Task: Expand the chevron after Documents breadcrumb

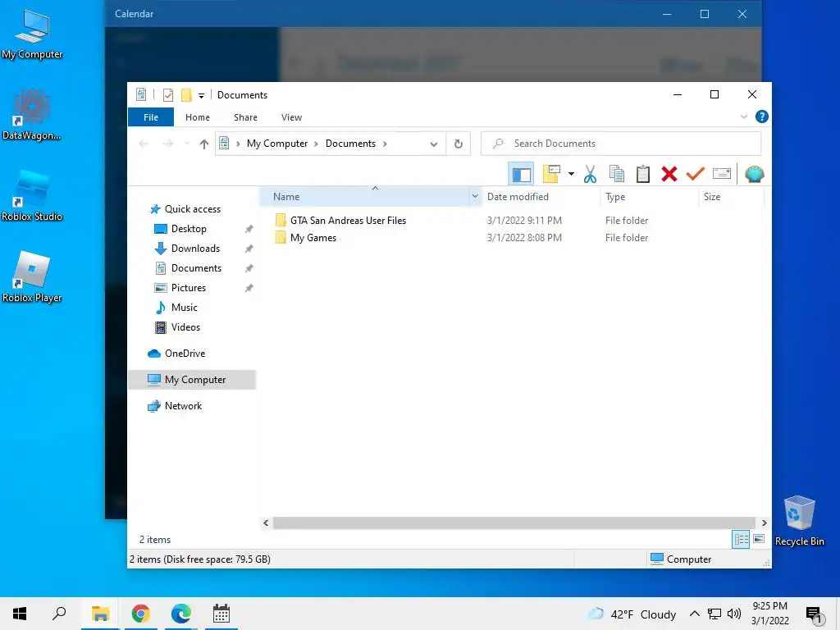Action: (x=385, y=144)
